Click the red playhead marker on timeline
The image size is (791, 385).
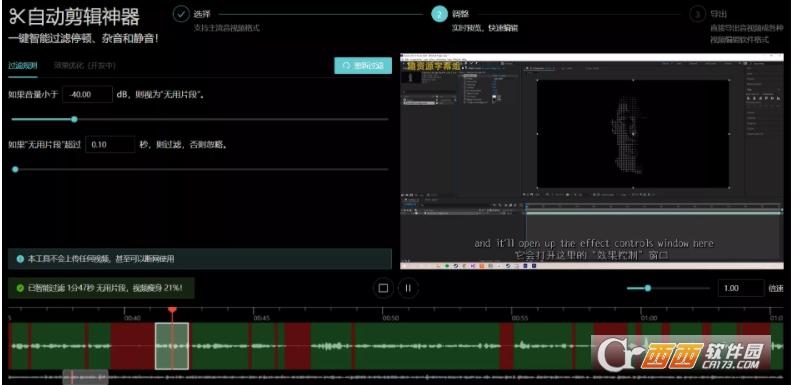click(172, 309)
